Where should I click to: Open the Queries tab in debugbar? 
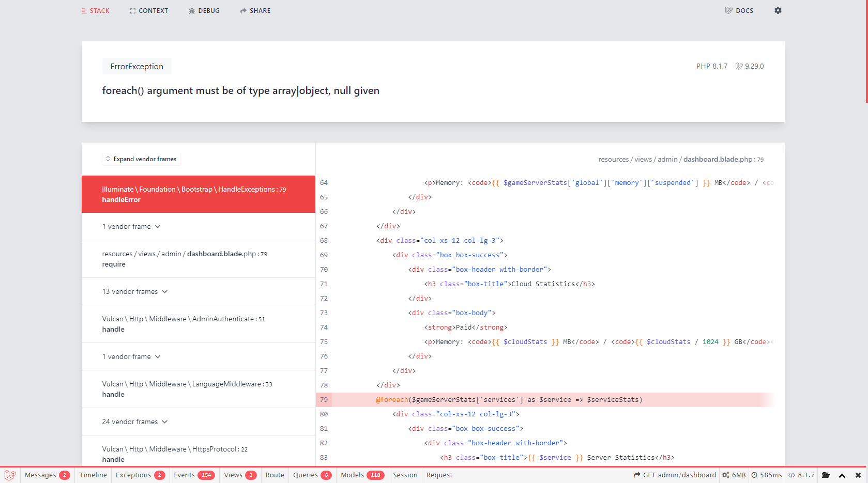pos(312,475)
